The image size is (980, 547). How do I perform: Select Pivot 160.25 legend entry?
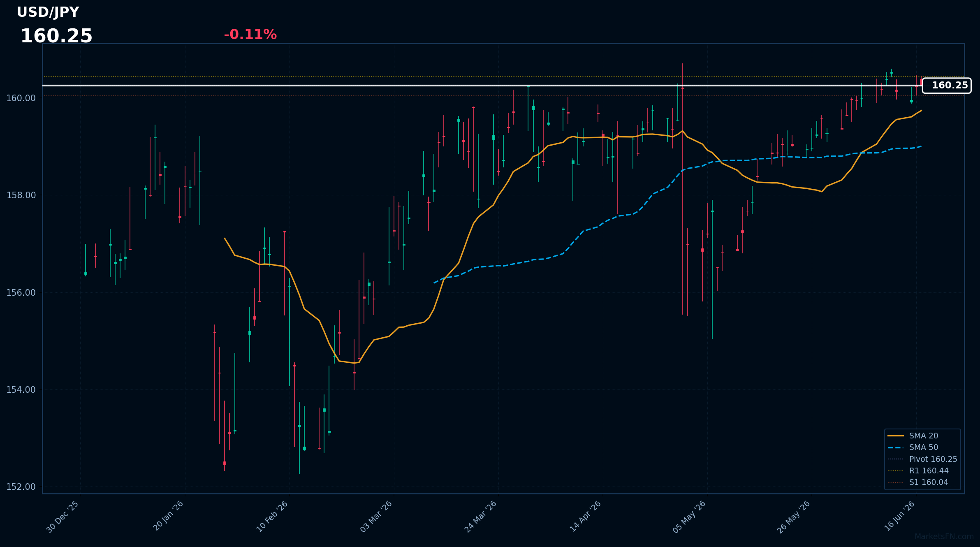coord(922,459)
